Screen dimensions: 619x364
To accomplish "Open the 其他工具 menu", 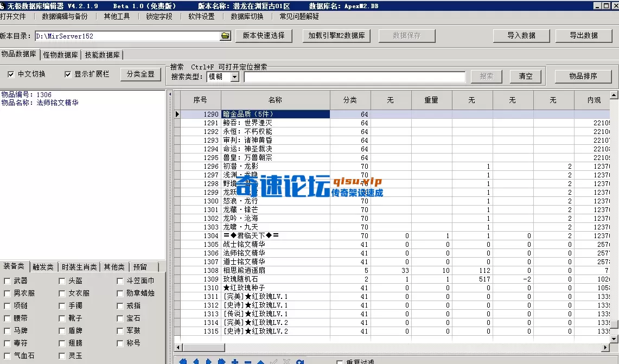I will tap(117, 17).
